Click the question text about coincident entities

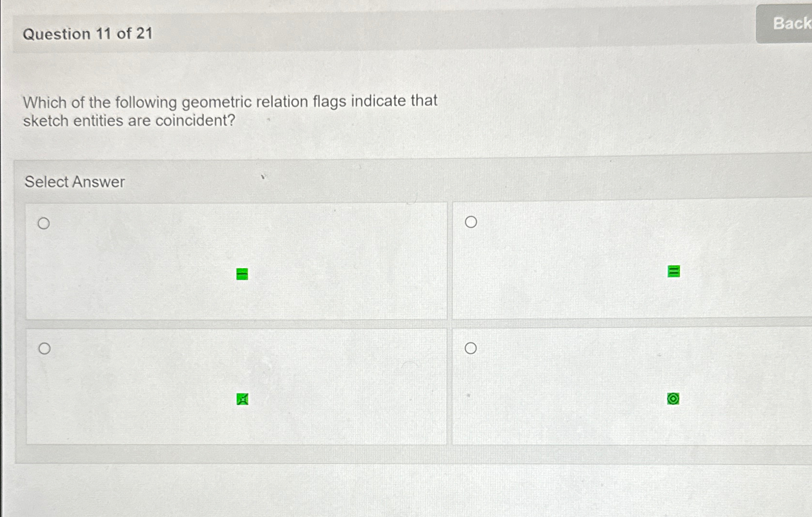(230, 110)
